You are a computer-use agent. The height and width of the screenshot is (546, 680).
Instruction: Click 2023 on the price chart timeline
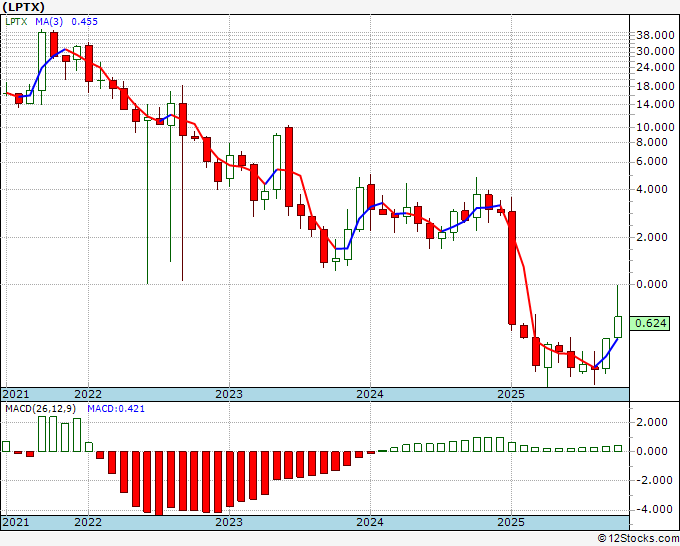[229, 394]
